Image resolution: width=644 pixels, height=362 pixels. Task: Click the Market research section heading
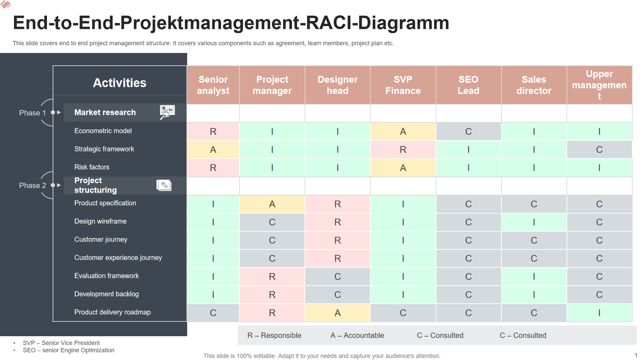105,113
